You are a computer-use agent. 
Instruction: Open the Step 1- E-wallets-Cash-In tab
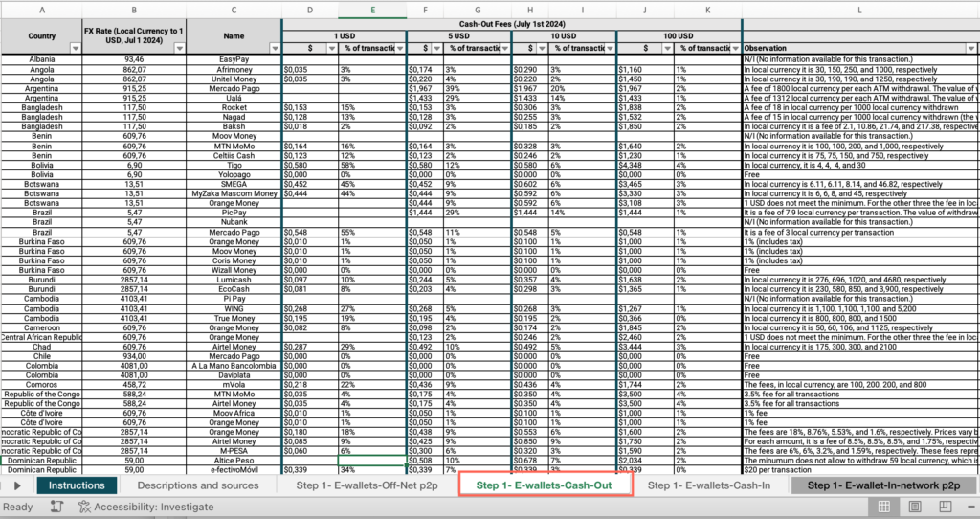click(x=709, y=485)
